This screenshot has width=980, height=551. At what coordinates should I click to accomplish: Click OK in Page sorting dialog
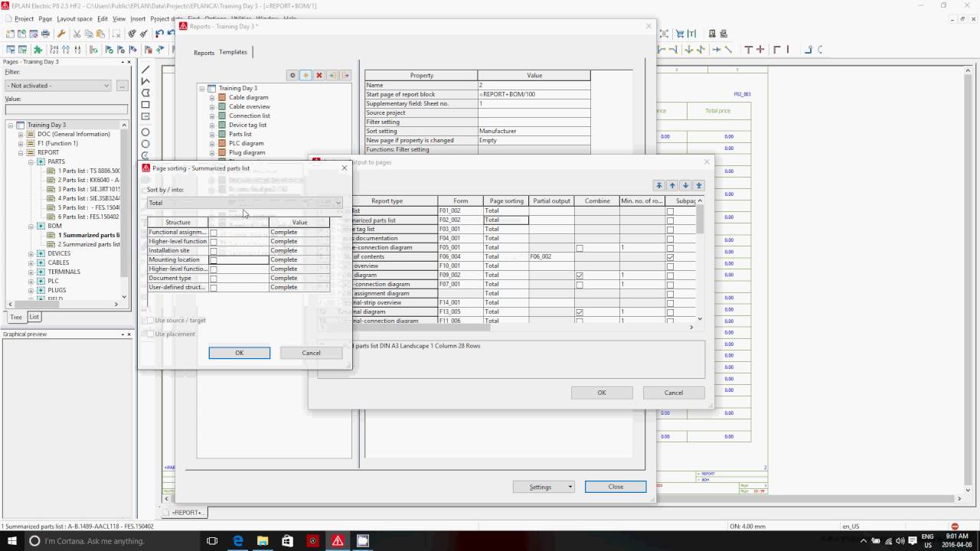click(239, 353)
